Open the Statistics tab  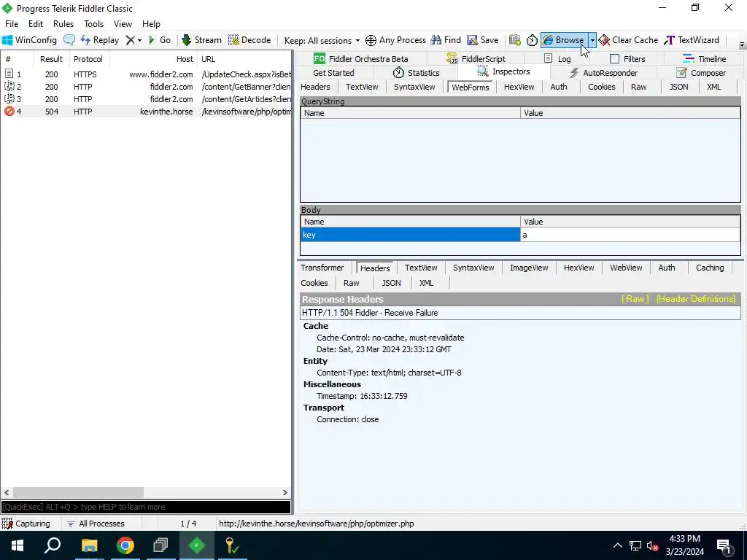tap(416, 73)
